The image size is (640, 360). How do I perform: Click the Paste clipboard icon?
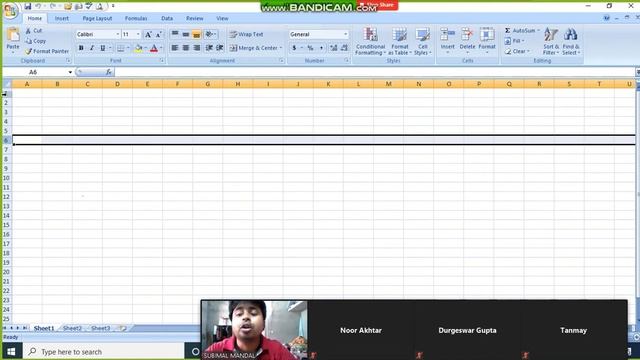[13, 35]
